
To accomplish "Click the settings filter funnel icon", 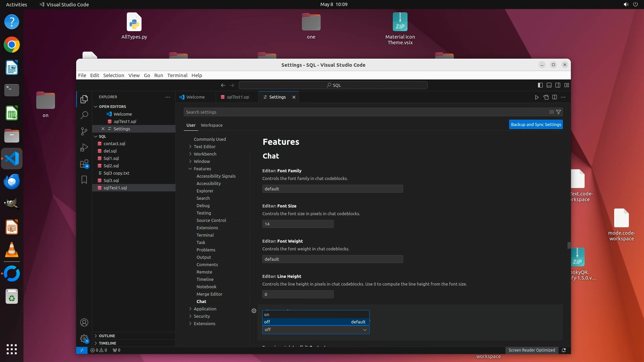I will click(558, 112).
